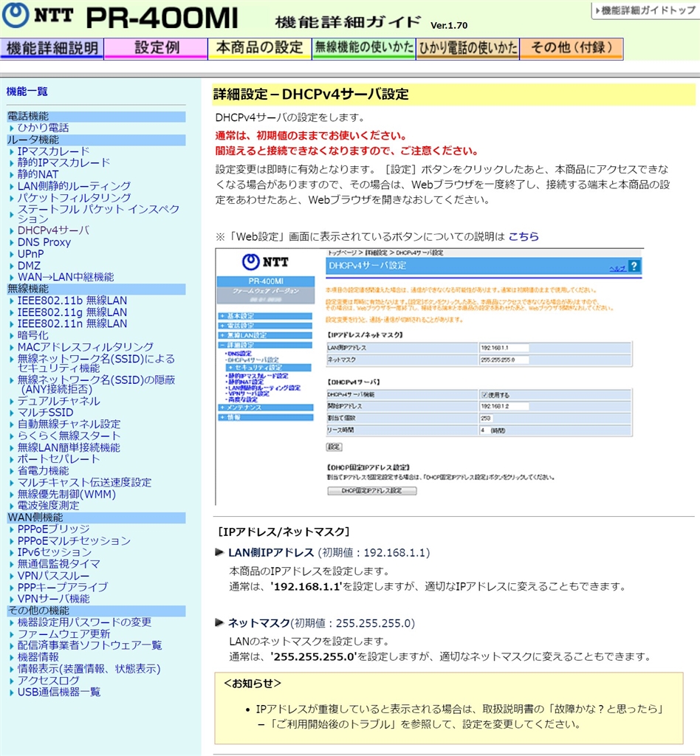Open VPNサーバ機能 sidebar link
The image size is (700, 756).
pos(53,599)
